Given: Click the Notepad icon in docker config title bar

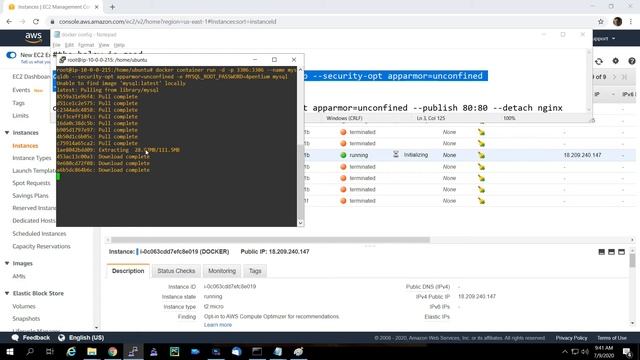Looking at the screenshot, I should click(57, 35).
